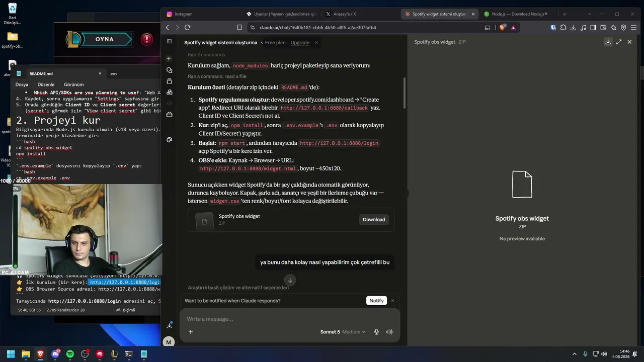
Task: Open the Code icon in Claude sidebar
Action: pyautogui.click(x=169, y=103)
